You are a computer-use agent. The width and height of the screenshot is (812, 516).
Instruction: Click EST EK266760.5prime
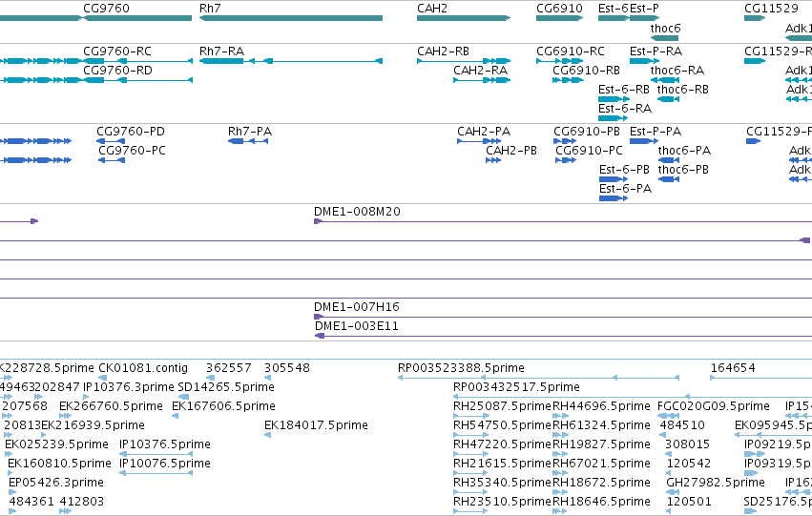[x=111, y=406]
